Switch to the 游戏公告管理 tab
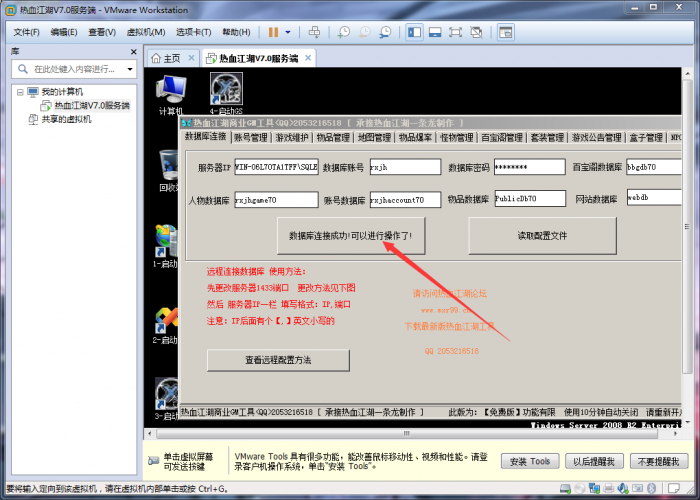The image size is (700, 500). tap(596, 138)
